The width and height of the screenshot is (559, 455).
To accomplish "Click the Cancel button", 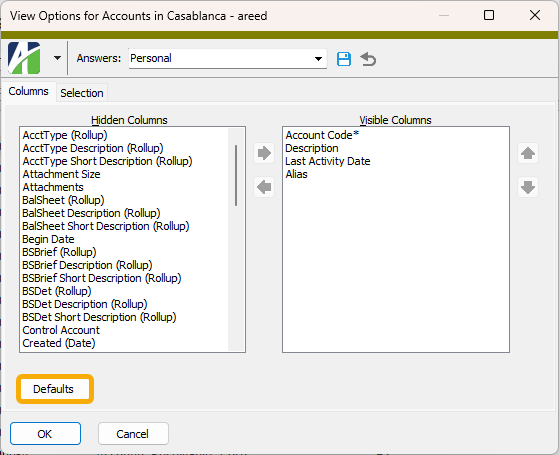I will (x=133, y=434).
